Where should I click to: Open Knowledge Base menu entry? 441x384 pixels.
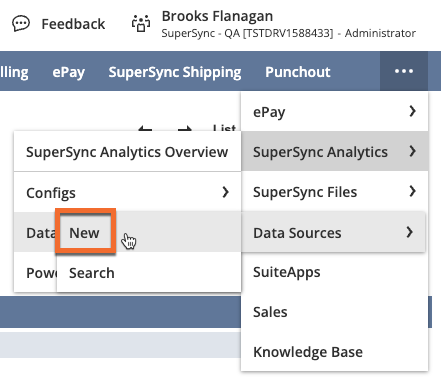coord(334,352)
